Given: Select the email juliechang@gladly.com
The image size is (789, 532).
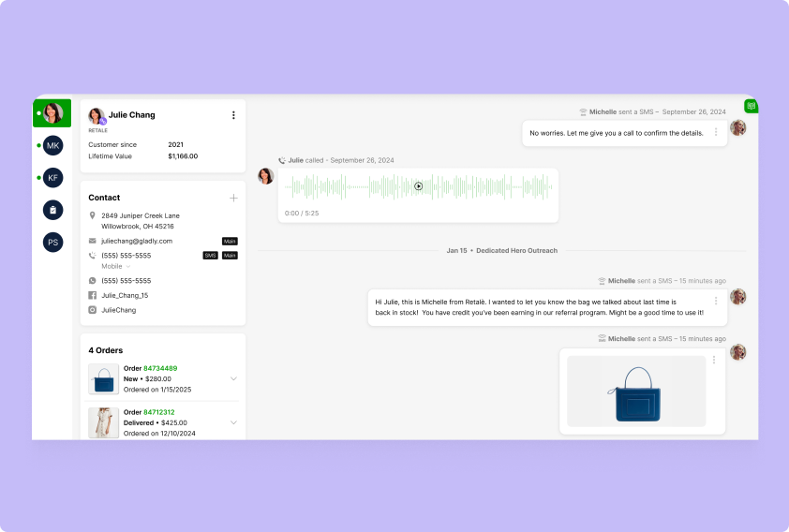Looking at the screenshot, I should coord(137,241).
